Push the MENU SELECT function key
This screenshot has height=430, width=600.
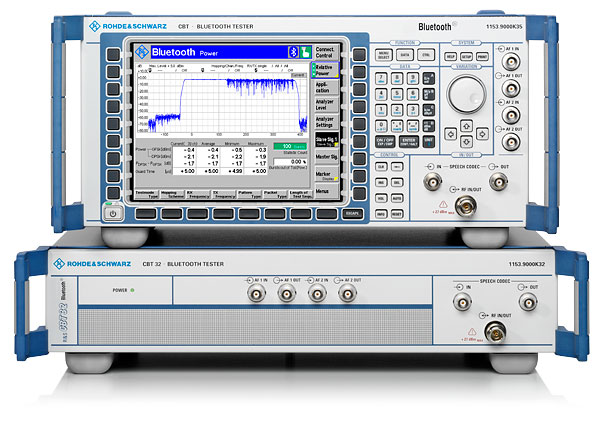(383, 55)
